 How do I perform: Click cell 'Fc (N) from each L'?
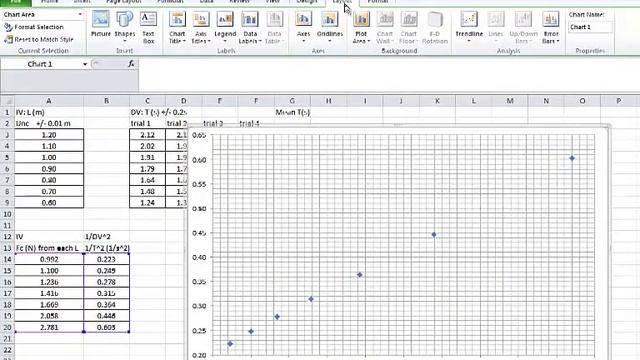pyautogui.click(x=49, y=248)
